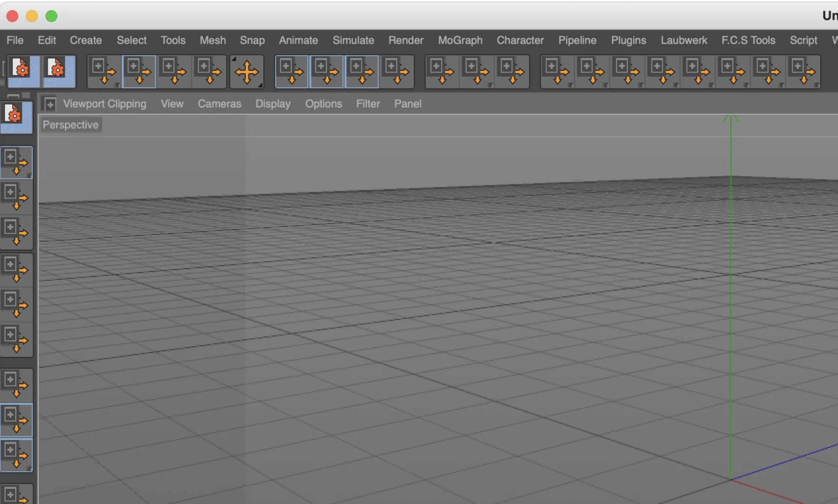Viewport: 838px width, 504px height.
Task: Open the Filter viewport menu
Action: (x=367, y=104)
